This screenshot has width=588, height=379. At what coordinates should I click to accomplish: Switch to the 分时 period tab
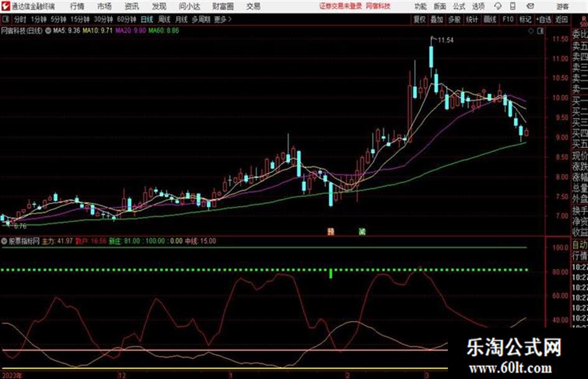(20, 19)
